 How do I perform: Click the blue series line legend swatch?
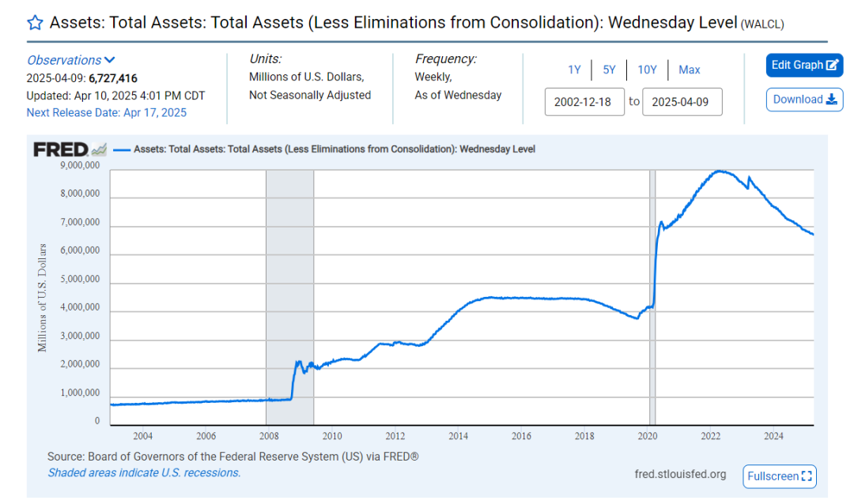[121, 149]
